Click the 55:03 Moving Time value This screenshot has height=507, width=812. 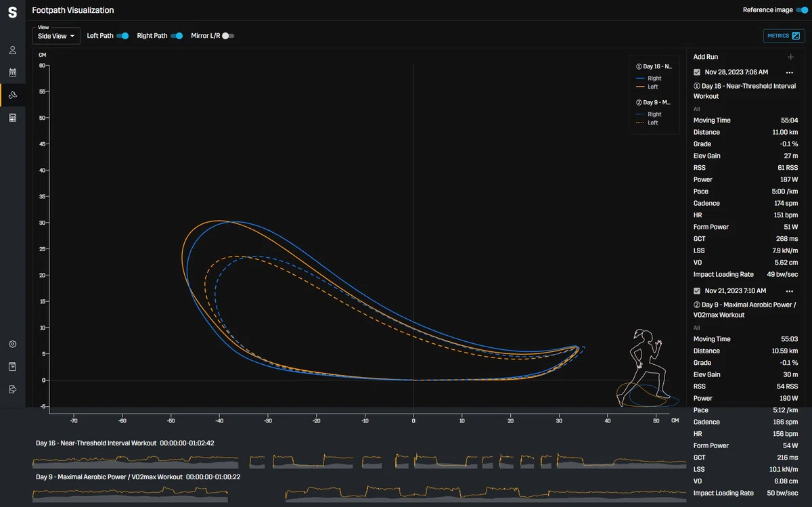(x=790, y=339)
